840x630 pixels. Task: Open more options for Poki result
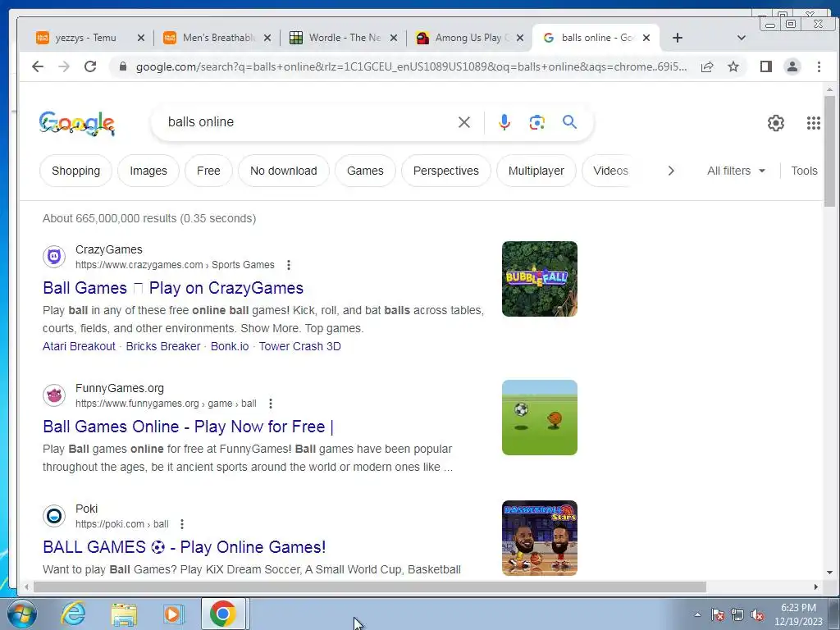pos(182,524)
